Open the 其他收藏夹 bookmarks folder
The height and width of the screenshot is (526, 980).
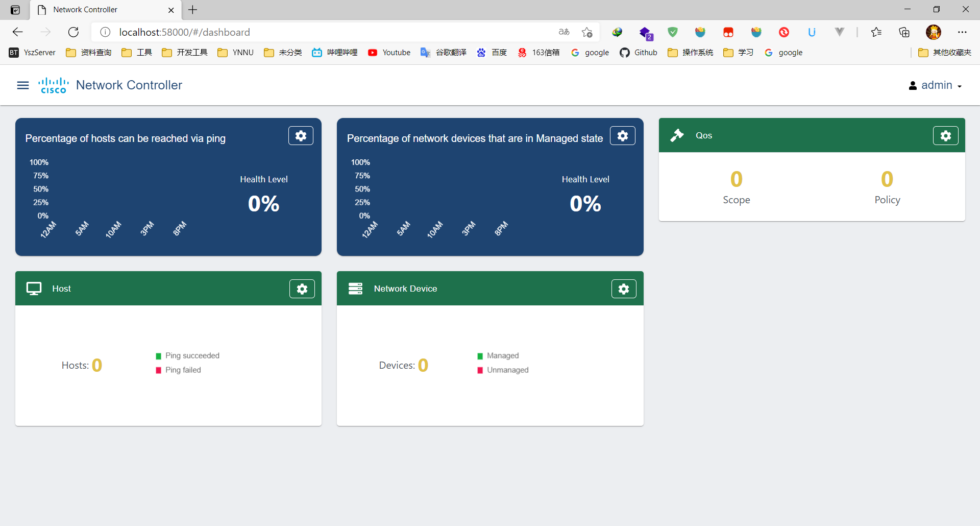click(x=945, y=53)
